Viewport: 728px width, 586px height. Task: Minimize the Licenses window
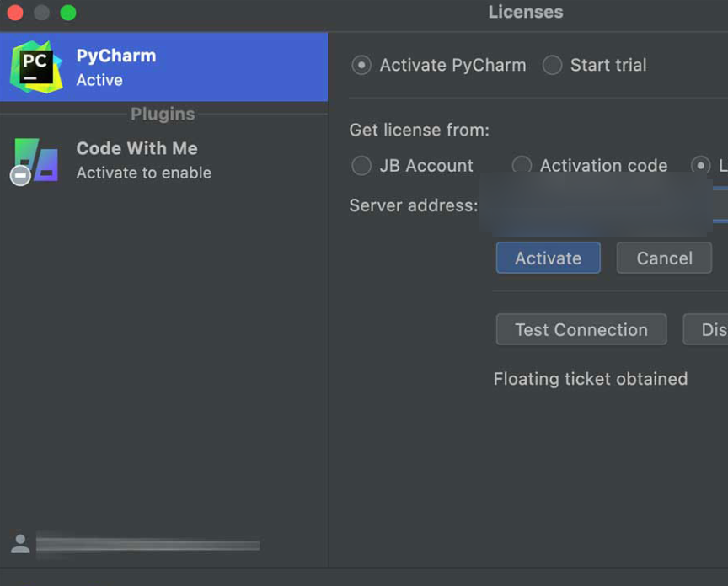coord(41,13)
